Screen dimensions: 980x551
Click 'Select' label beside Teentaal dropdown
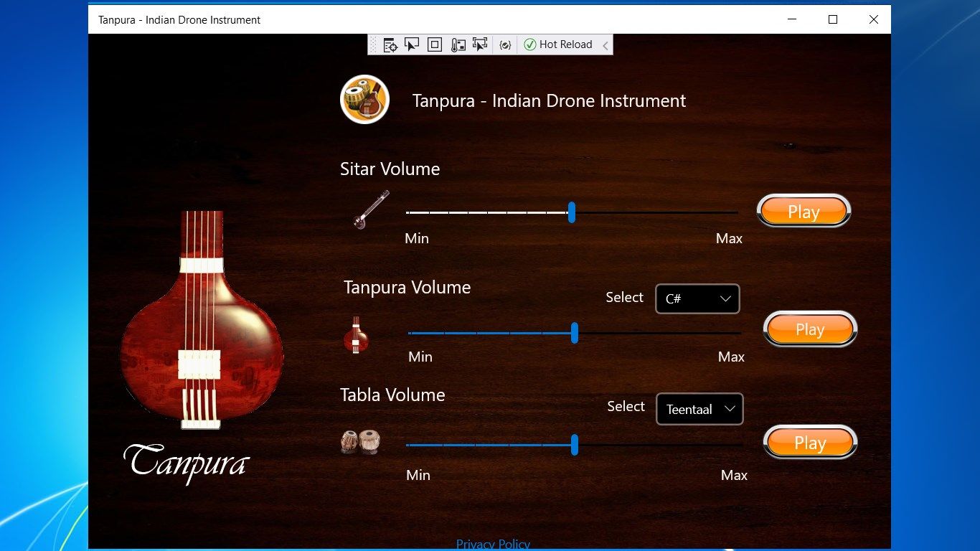click(626, 407)
